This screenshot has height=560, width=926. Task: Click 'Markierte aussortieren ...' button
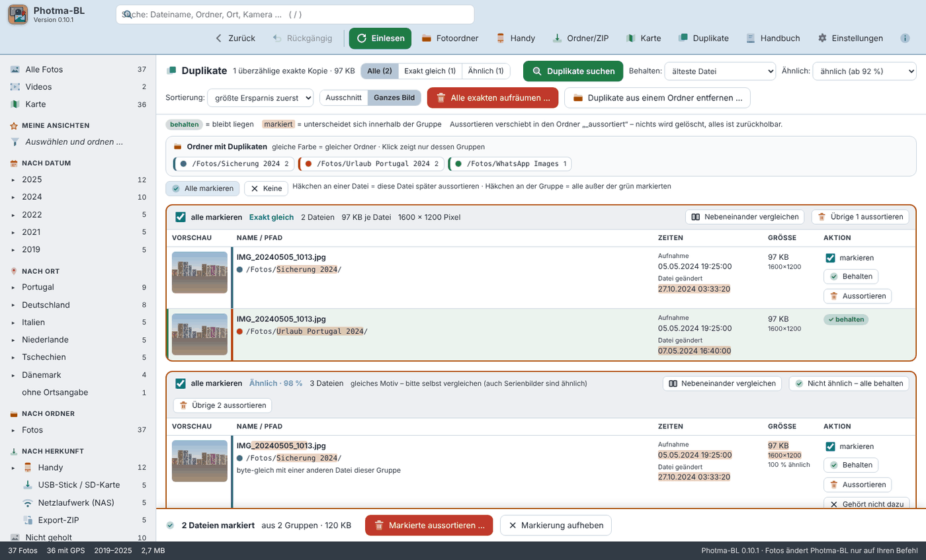[x=429, y=526]
